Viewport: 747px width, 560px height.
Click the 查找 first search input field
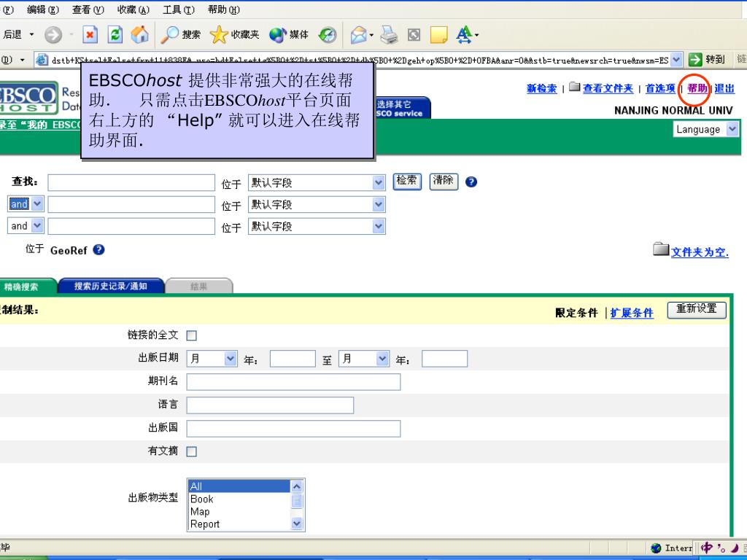click(131, 182)
